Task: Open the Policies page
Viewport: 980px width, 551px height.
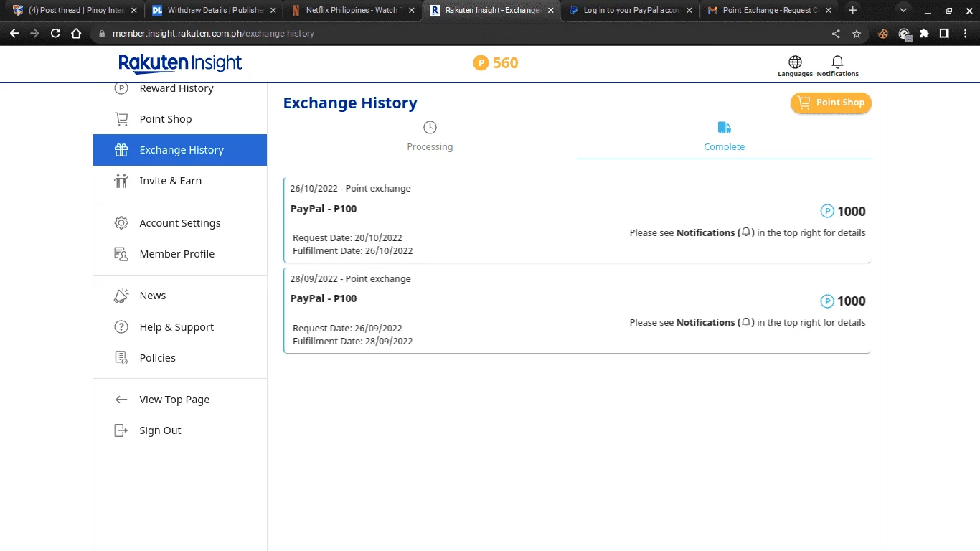Action: point(179,358)
